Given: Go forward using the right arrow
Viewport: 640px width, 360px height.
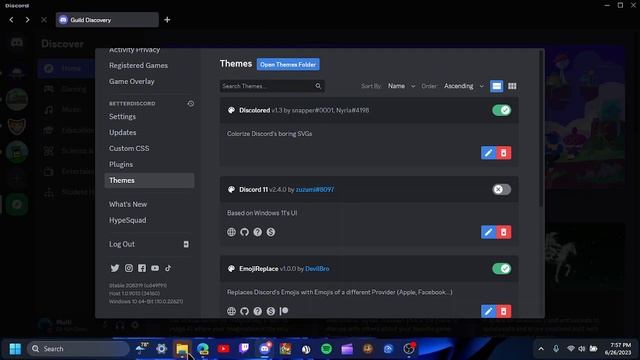Looking at the screenshot, I should (x=27, y=20).
